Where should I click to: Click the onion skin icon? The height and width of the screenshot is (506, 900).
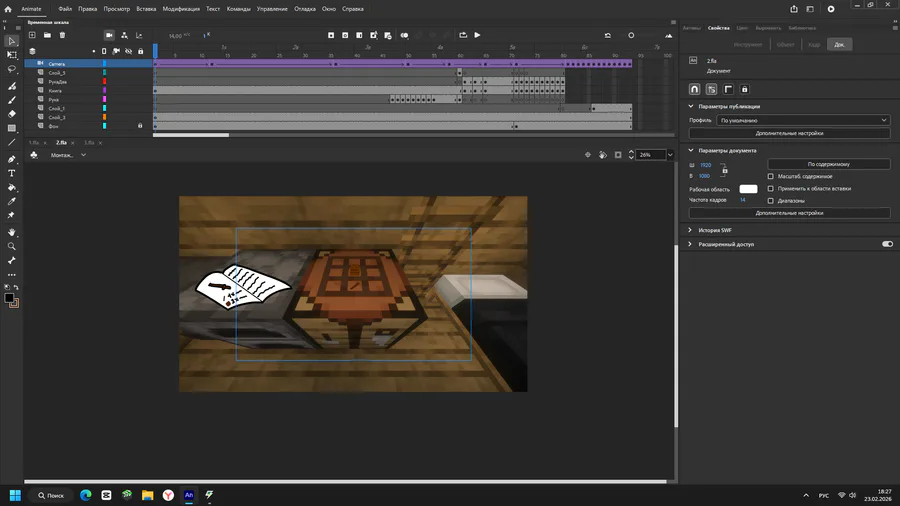tap(404, 35)
